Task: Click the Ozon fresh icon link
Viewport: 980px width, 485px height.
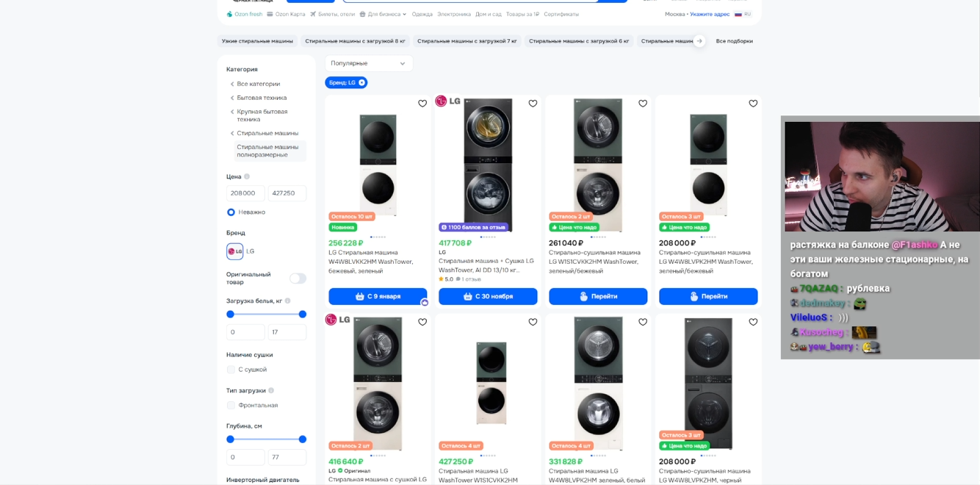Action: pos(245,14)
